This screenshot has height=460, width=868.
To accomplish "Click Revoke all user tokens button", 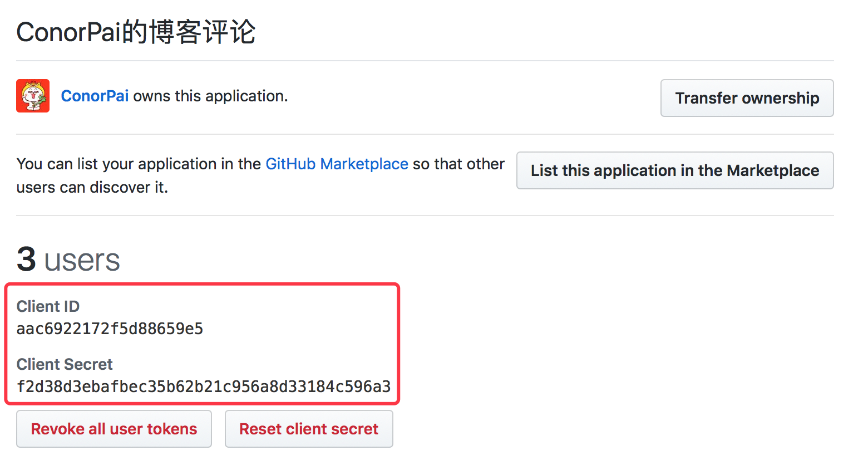I will tap(114, 429).
